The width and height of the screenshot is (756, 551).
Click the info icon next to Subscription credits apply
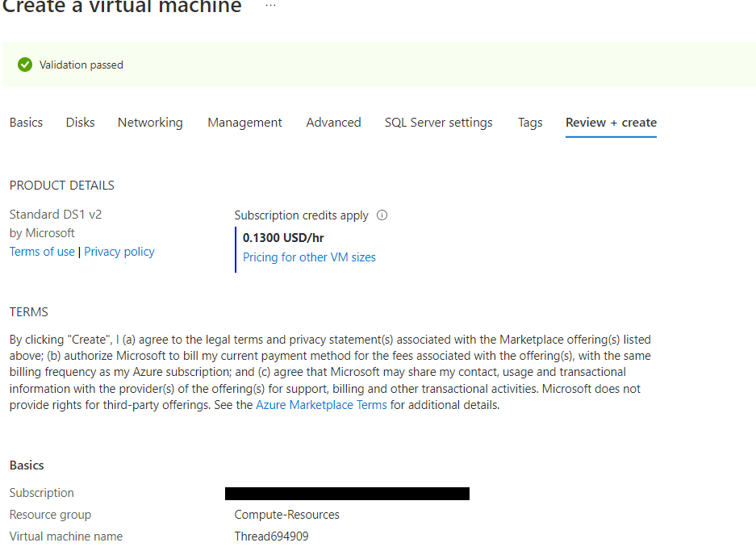382,215
